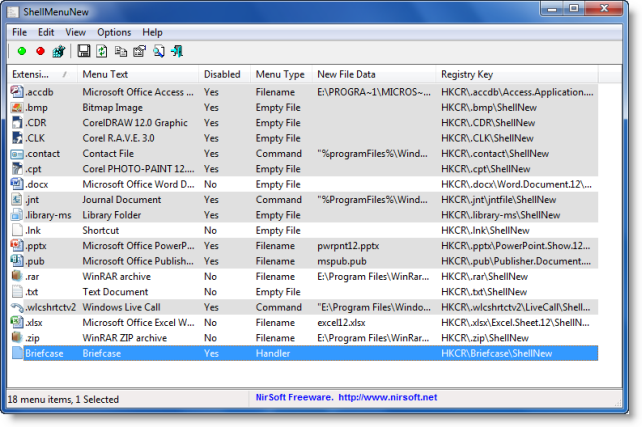The image size is (642, 427).
Task: Sort by the Disabled column header
Action: click(x=224, y=74)
